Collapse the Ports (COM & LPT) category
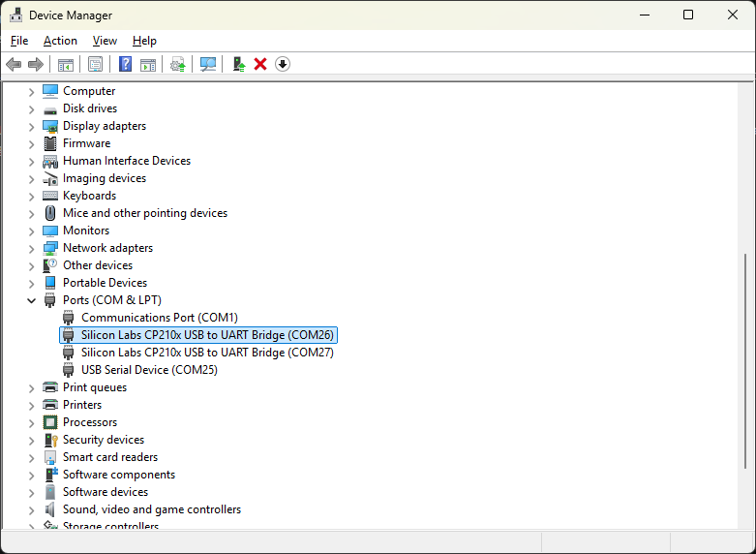Viewport: 756px width, 554px height. coord(31,300)
